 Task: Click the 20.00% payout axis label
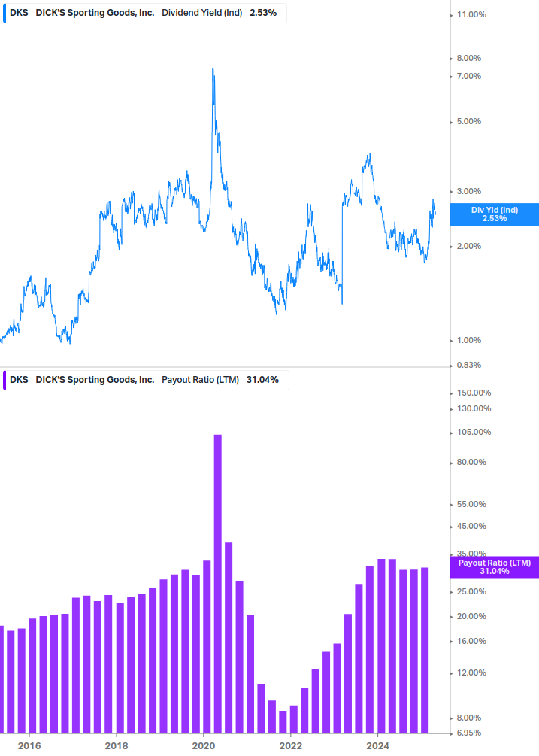click(471, 617)
